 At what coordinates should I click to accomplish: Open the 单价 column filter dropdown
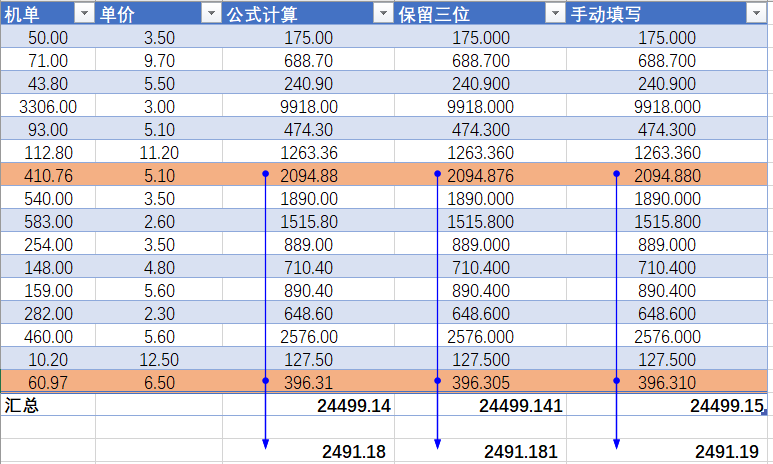tap(211, 13)
